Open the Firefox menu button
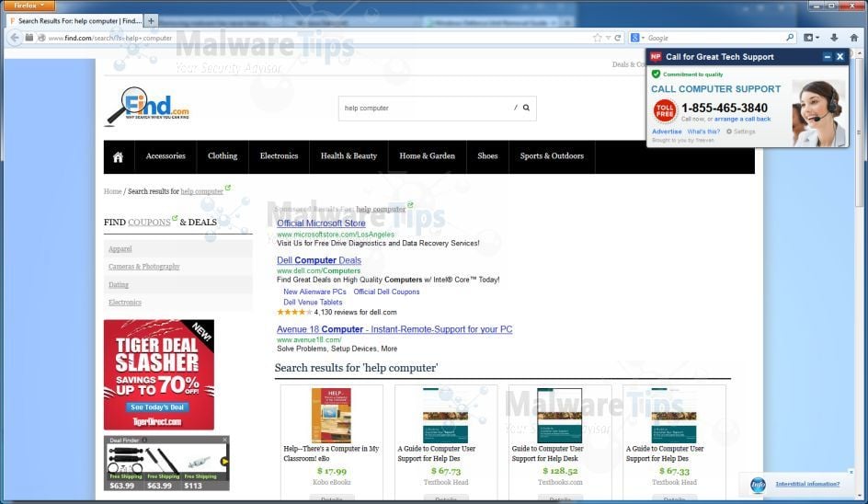Image resolution: width=868 pixels, height=504 pixels. tap(28, 6)
